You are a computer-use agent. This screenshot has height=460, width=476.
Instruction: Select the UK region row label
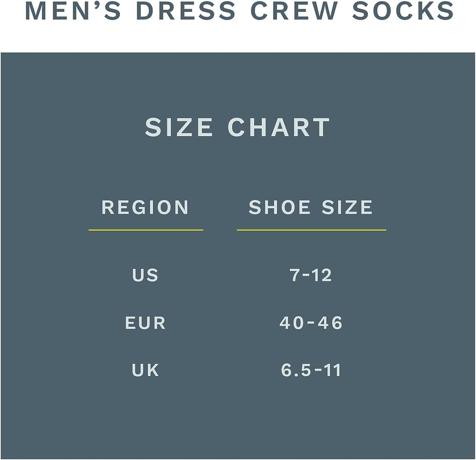[x=145, y=370]
